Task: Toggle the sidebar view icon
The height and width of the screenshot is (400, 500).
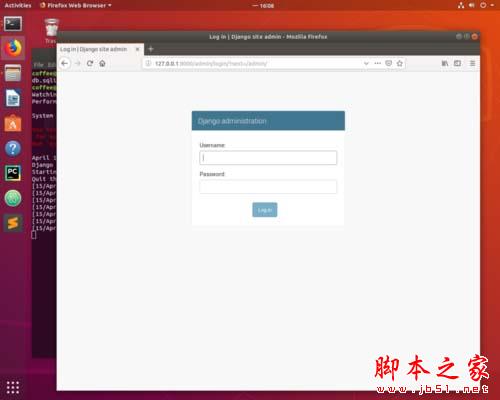Action: click(457, 63)
